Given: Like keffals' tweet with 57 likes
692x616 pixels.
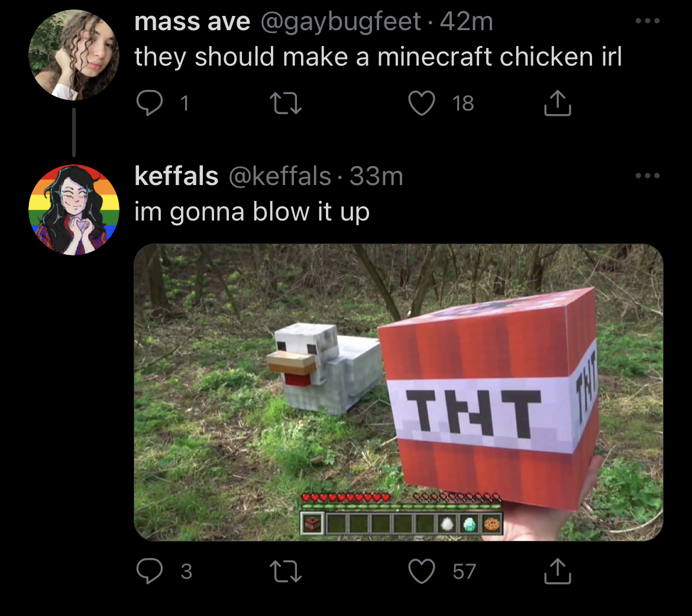Looking at the screenshot, I should [422, 571].
